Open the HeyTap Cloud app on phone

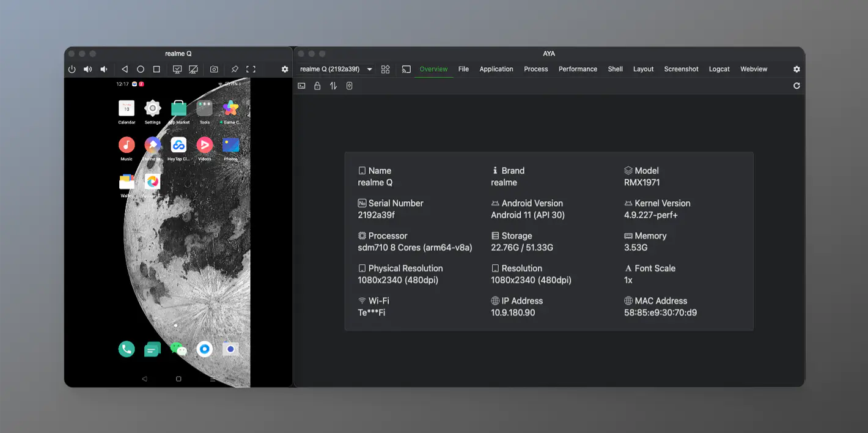point(178,148)
